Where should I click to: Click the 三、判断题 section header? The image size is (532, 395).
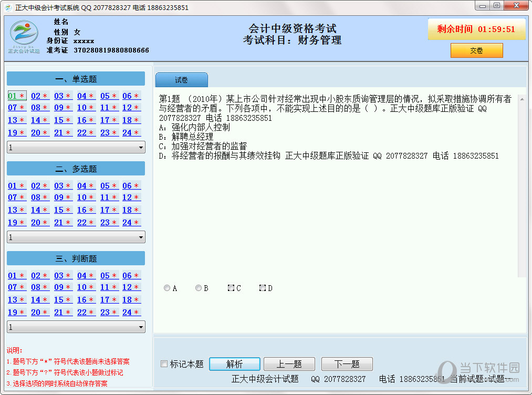pyautogui.click(x=76, y=258)
